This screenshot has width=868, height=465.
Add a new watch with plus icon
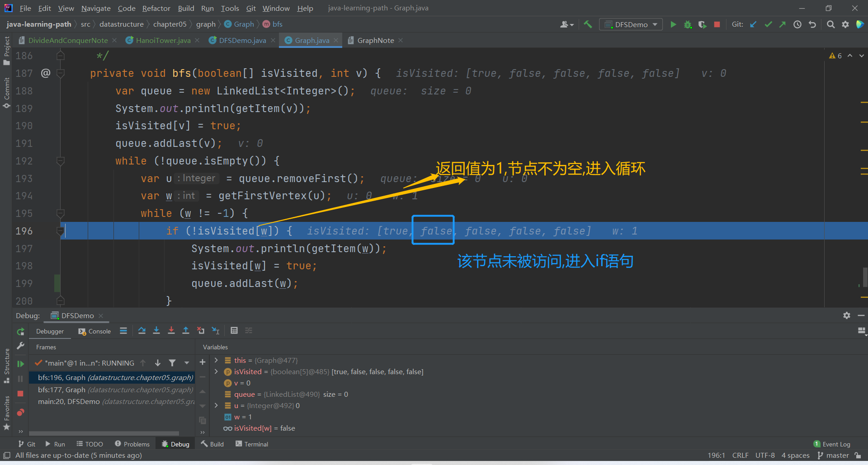coord(203,362)
